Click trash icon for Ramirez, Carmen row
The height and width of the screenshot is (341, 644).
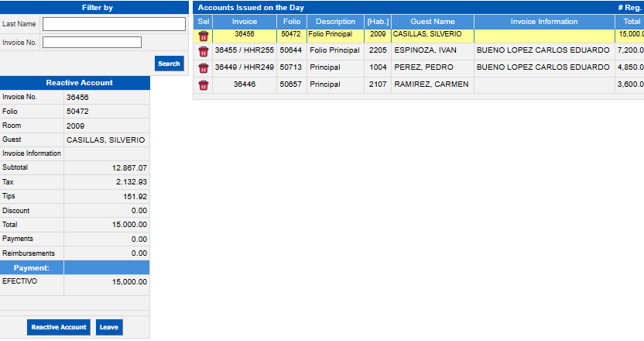point(204,85)
